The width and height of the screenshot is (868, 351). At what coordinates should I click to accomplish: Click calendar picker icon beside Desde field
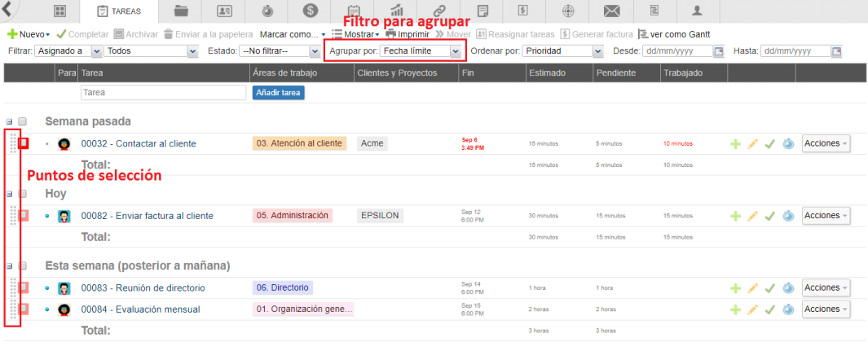[x=718, y=51]
